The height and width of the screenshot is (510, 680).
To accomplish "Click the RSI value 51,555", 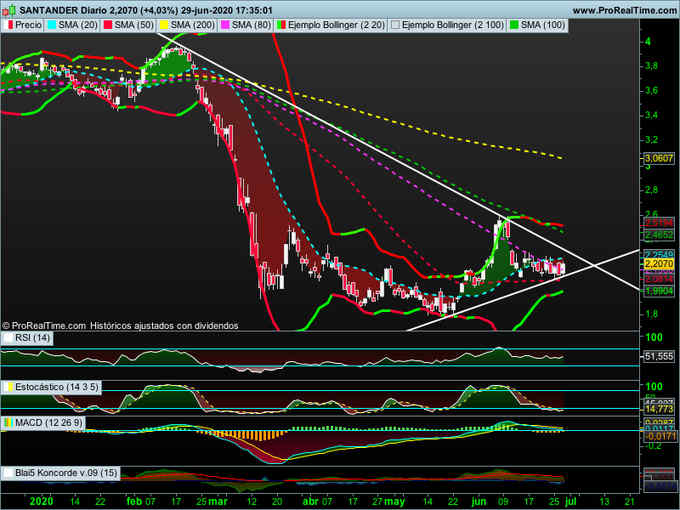I will pyautogui.click(x=659, y=356).
